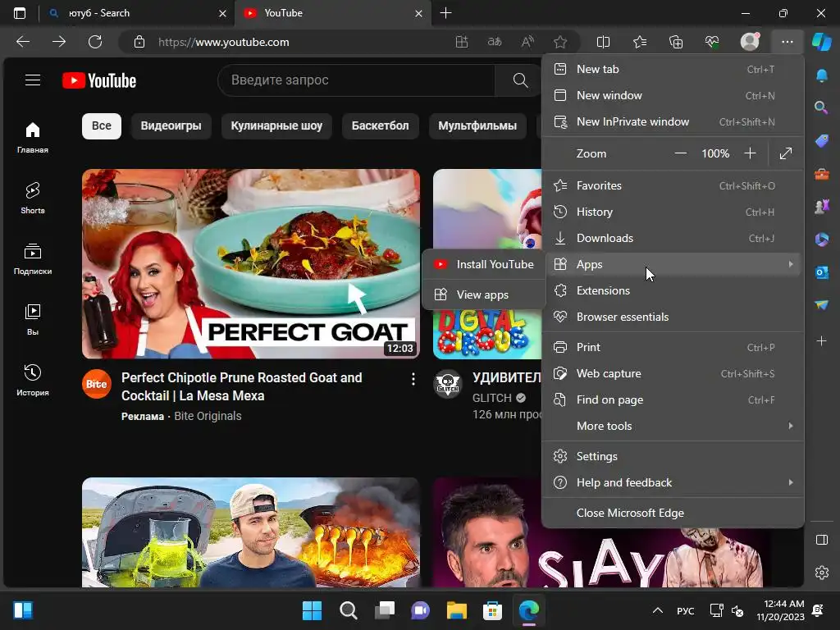The height and width of the screenshot is (630, 840).
Task: Open Главная in the YouTube sidebar
Action: [x=33, y=138]
